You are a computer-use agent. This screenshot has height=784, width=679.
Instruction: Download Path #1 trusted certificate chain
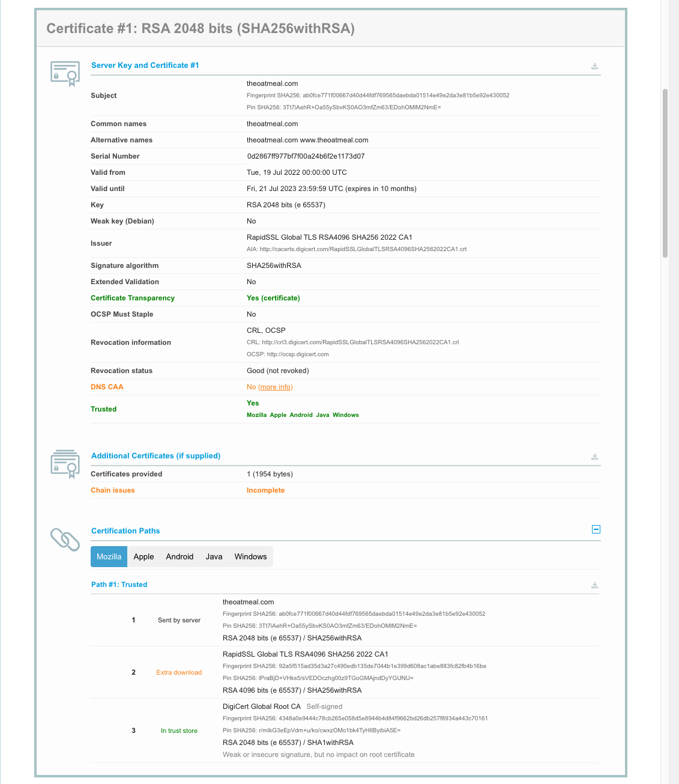click(x=594, y=585)
